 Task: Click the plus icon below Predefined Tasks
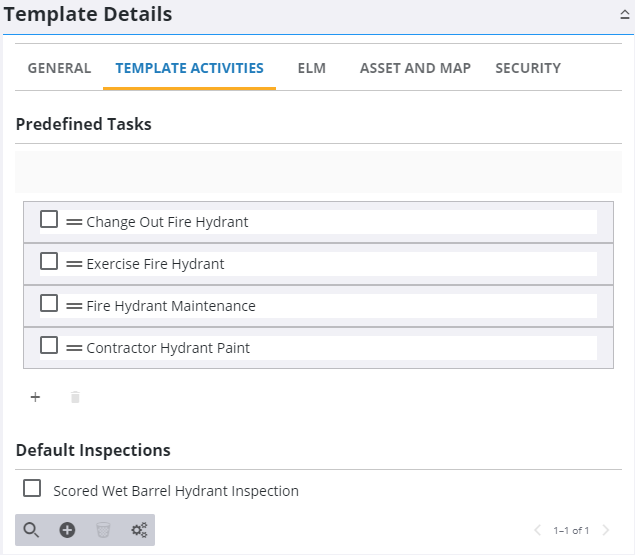[35, 397]
